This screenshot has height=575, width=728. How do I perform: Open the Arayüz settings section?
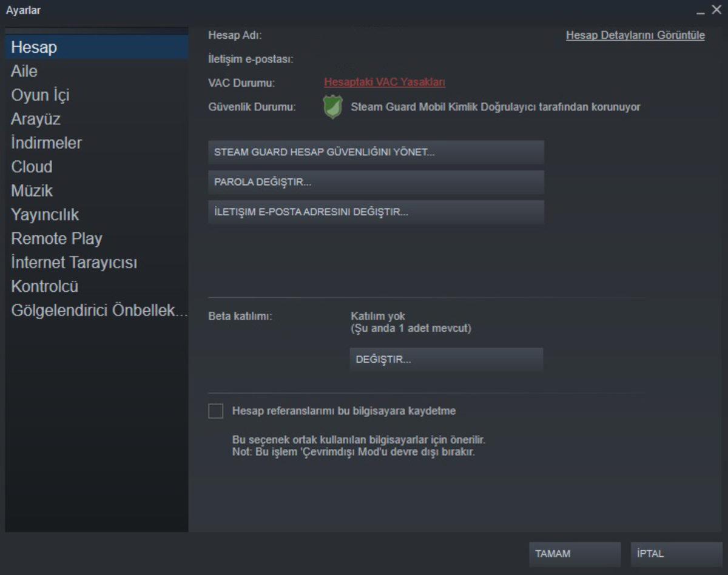[35, 119]
